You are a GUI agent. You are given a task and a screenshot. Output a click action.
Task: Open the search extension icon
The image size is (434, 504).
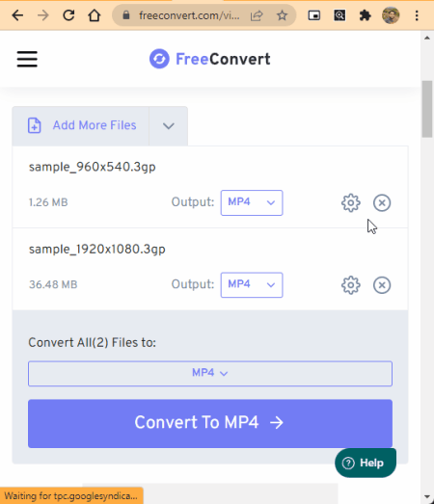tap(339, 15)
